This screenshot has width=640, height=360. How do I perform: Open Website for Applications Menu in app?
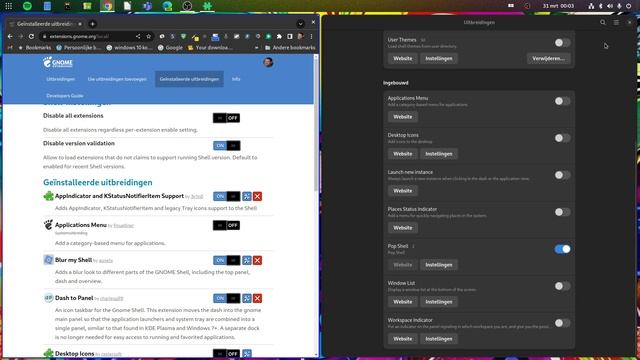(402, 117)
